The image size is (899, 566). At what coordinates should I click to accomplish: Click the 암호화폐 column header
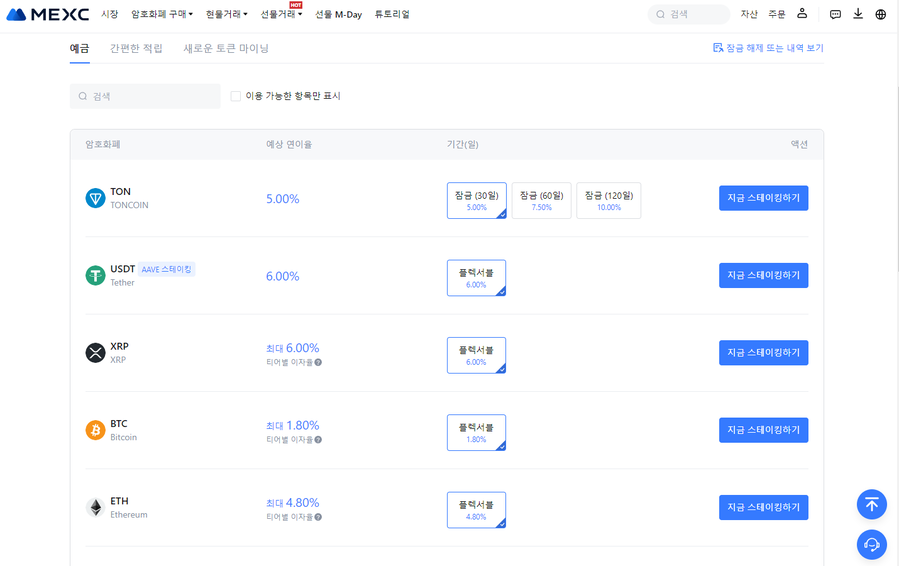103,145
